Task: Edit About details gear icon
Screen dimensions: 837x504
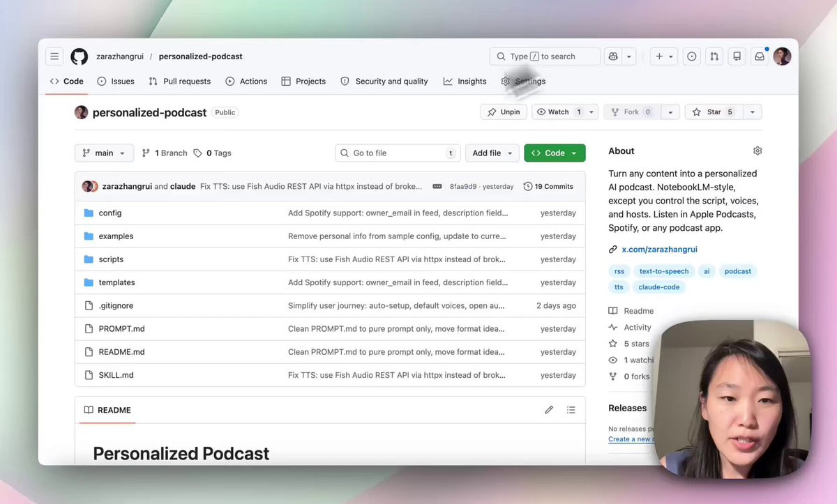Action: point(757,151)
